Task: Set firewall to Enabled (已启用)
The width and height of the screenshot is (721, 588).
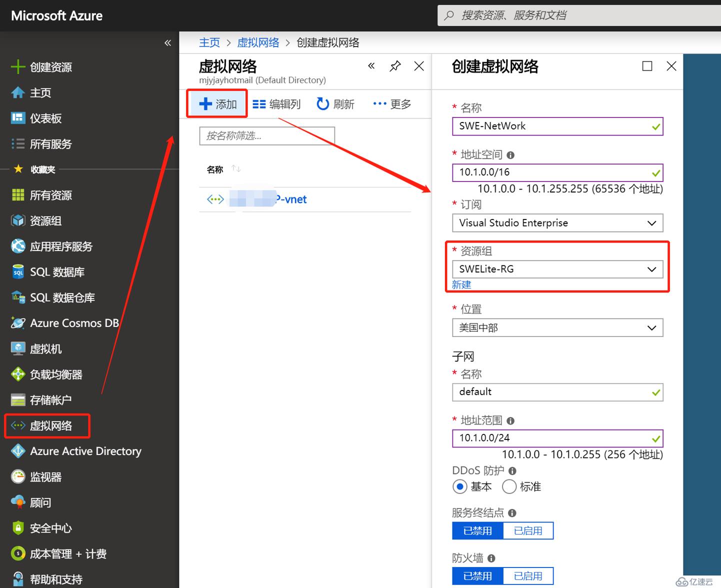Action: coord(528,576)
